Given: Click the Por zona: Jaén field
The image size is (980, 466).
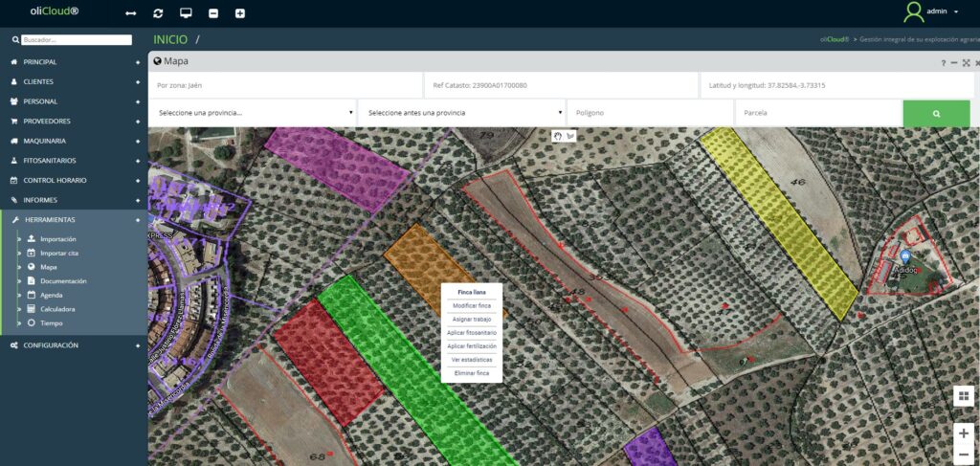Looking at the screenshot, I should (285, 85).
